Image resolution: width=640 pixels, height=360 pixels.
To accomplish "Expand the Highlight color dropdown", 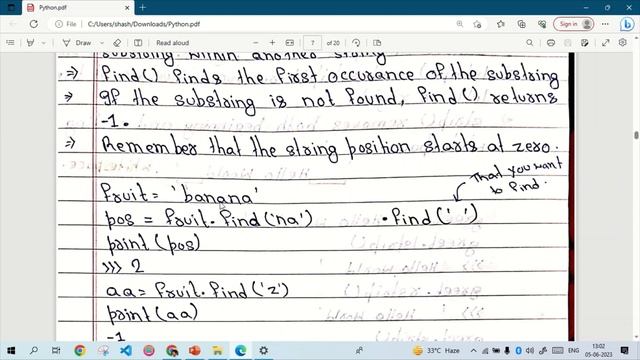I will pyautogui.click(x=43, y=42).
